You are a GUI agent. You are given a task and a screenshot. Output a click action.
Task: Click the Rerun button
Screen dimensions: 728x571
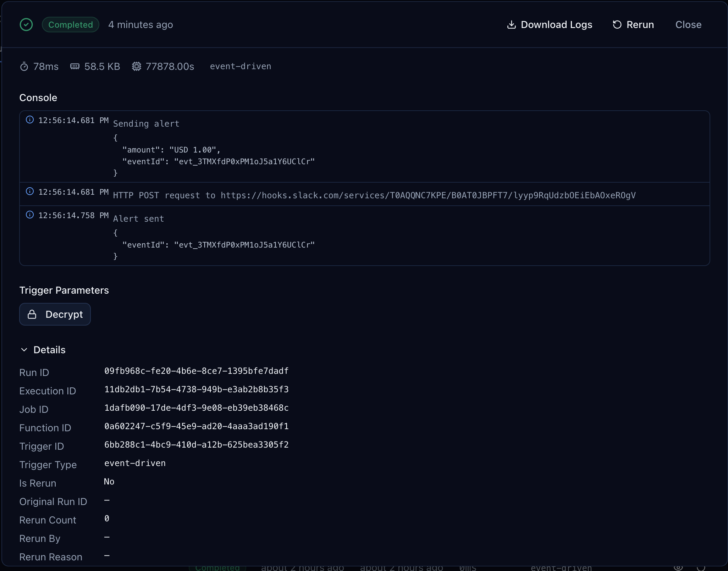coord(640,24)
